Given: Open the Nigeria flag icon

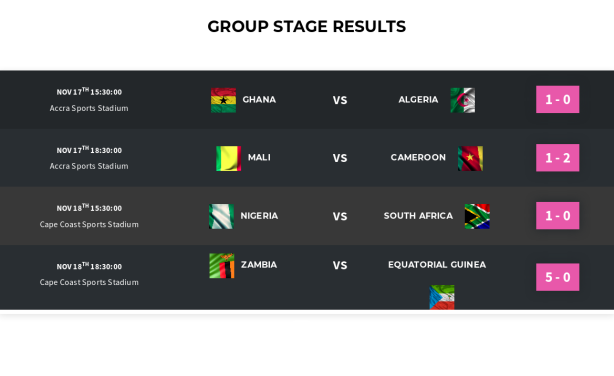Looking at the screenshot, I should point(221,216).
